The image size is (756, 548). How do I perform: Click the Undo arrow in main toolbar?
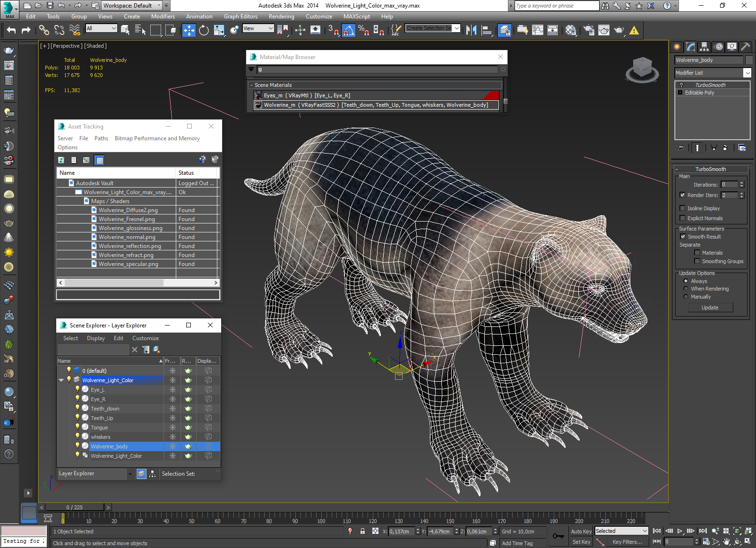coord(11,30)
